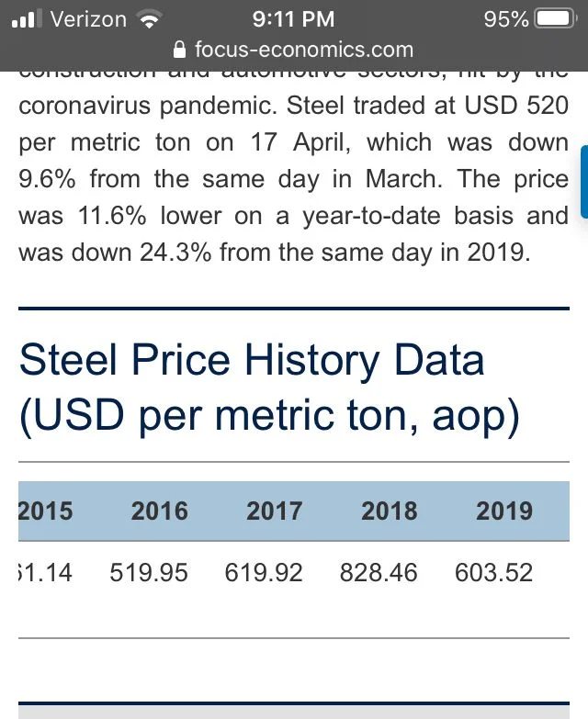Tap the blue side tab at right edge
This screenshot has width=588, height=719.
click(584, 182)
